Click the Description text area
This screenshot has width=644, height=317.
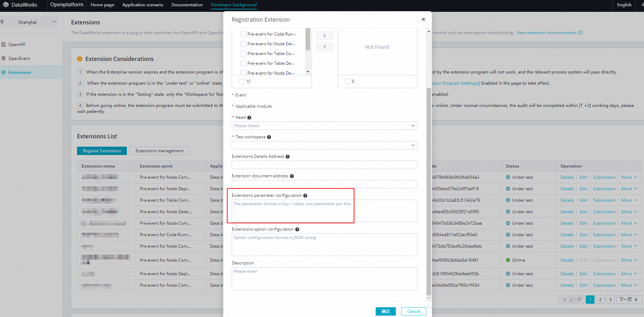pyautogui.click(x=324, y=279)
